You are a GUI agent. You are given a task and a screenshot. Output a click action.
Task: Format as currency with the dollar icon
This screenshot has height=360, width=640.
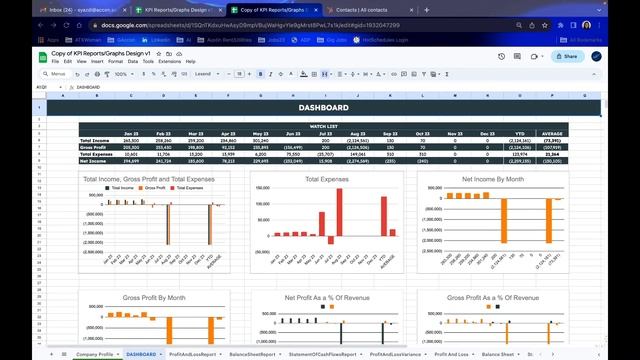coord(144,74)
